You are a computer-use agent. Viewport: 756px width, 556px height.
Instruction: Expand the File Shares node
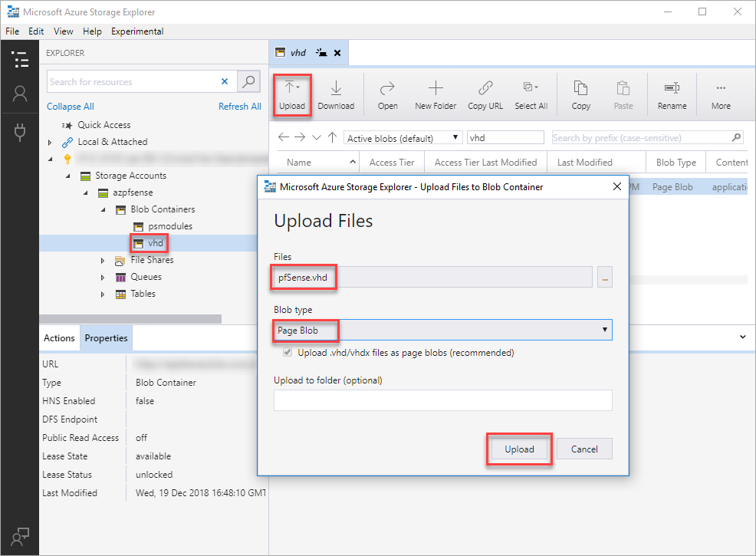(103, 261)
